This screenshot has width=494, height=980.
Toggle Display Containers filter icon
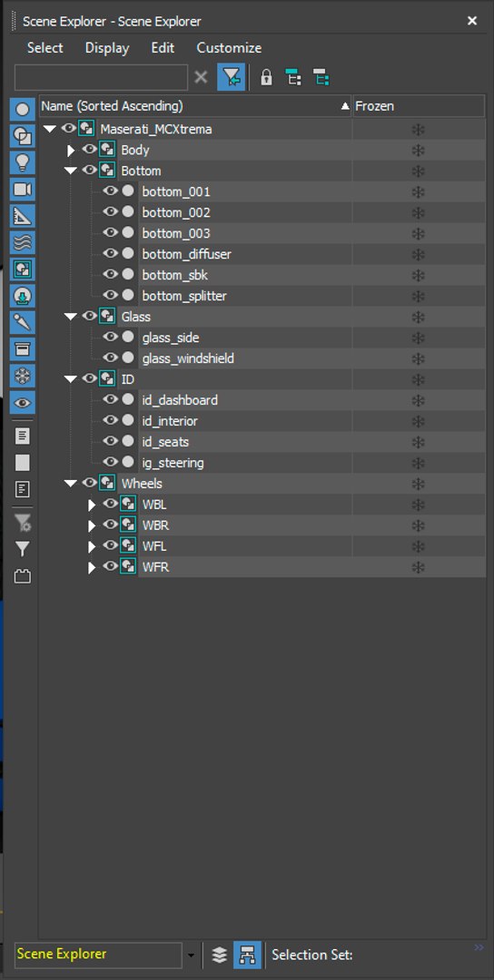pos(23,349)
